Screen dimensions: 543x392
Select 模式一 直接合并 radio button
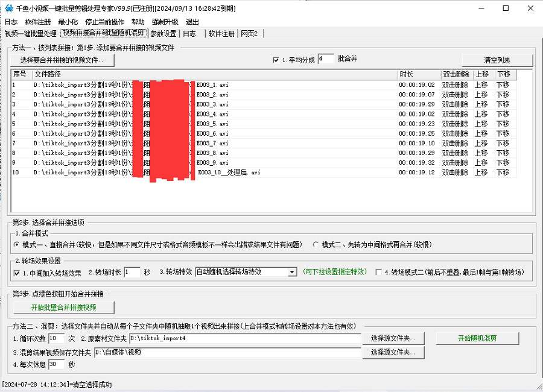[17, 245]
